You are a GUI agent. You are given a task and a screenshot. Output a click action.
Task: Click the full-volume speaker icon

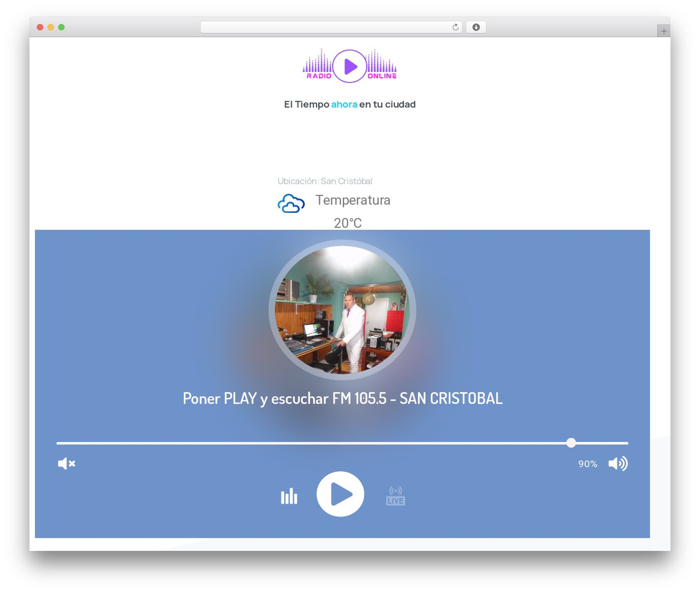pyautogui.click(x=618, y=464)
